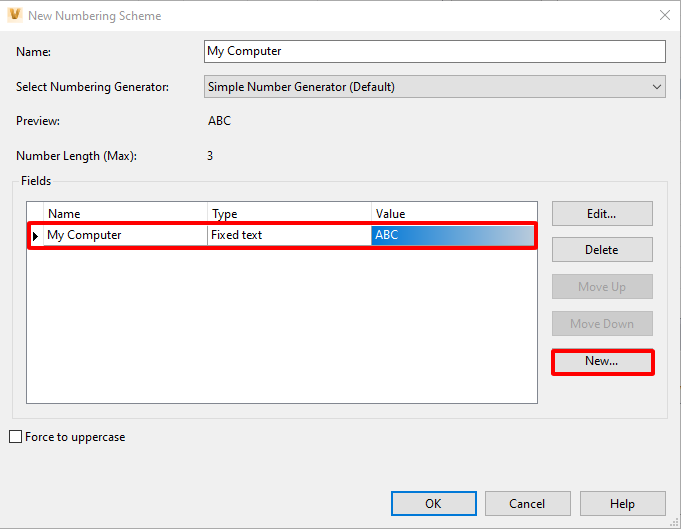
Task: Open the Select Numbering Generator dropdown
Action: pyautogui.click(x=435, y=86)
